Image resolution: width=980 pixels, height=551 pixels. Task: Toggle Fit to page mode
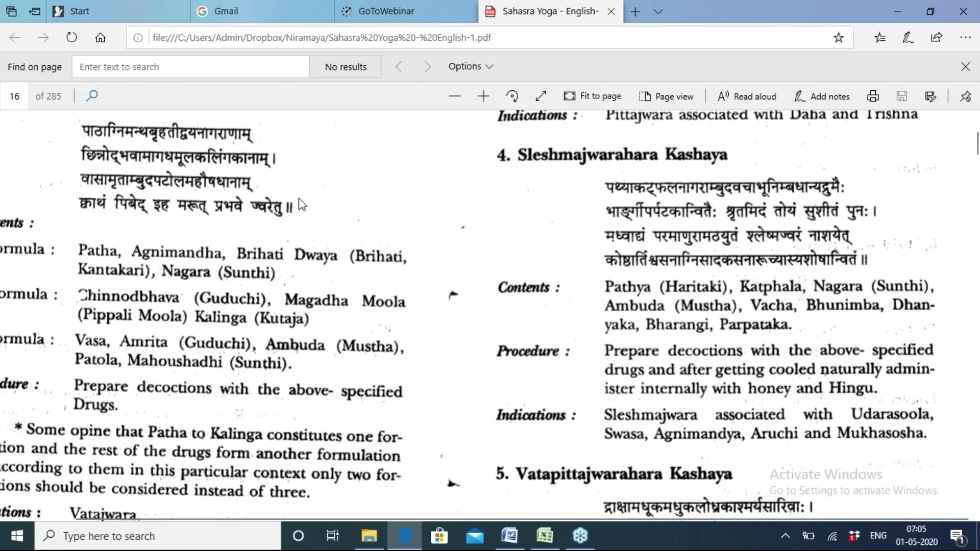point(592,96)
